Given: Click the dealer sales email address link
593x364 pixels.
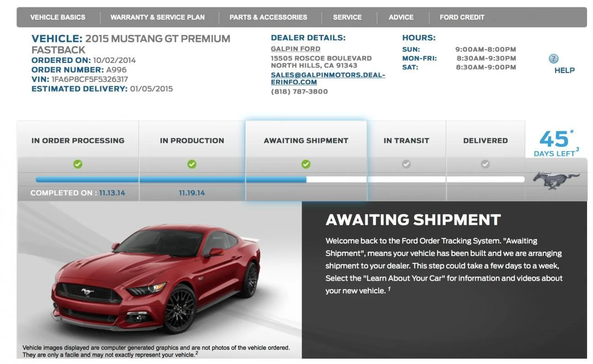Looking at the screenshot, I should [328, 78].
